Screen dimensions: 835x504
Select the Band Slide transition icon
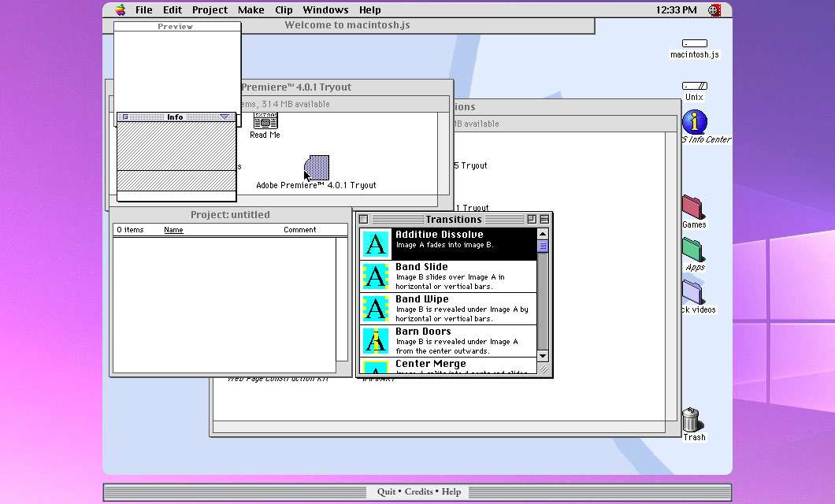376,276
